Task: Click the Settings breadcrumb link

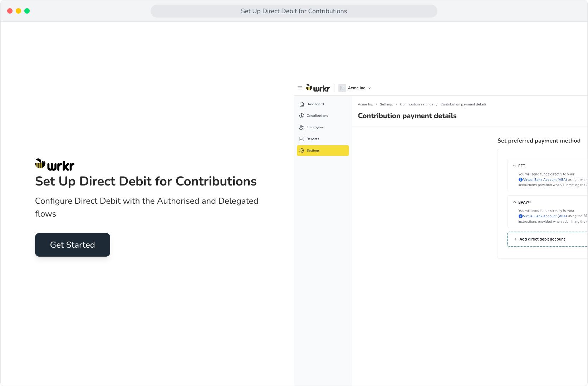Action: pyautogui.click(x=386, y=104)
